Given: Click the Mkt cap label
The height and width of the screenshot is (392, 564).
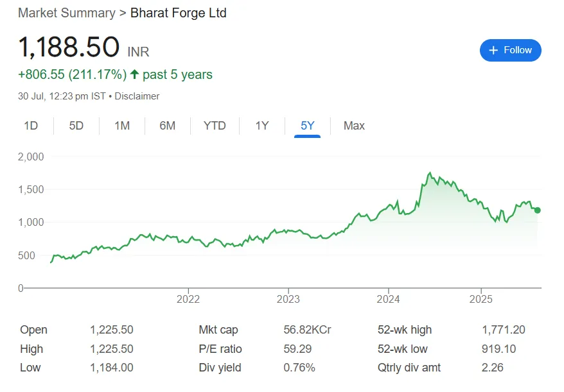Looking at the screenshot, I should [218, 330].
